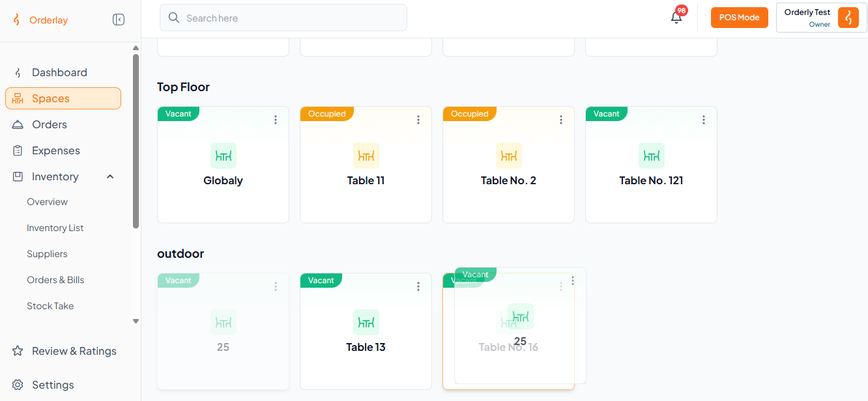Open three-dot menu on Table 13 card
Image resolution: width=868 pixels, height=401 pixels.
coord(418,286)
